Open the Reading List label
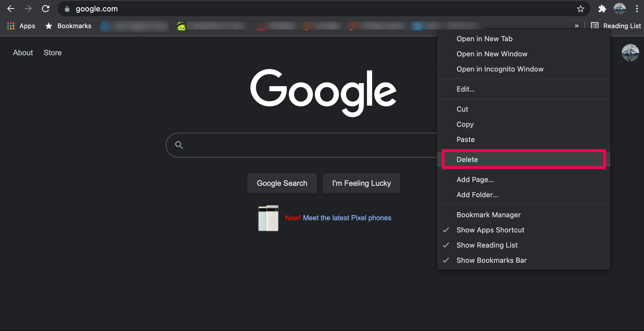 [x=622, y=26]
